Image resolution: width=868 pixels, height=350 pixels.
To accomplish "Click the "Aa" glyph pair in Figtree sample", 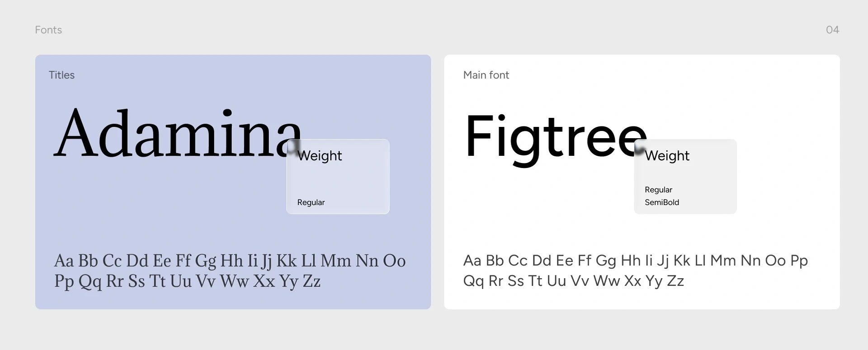I will [472, 261].
